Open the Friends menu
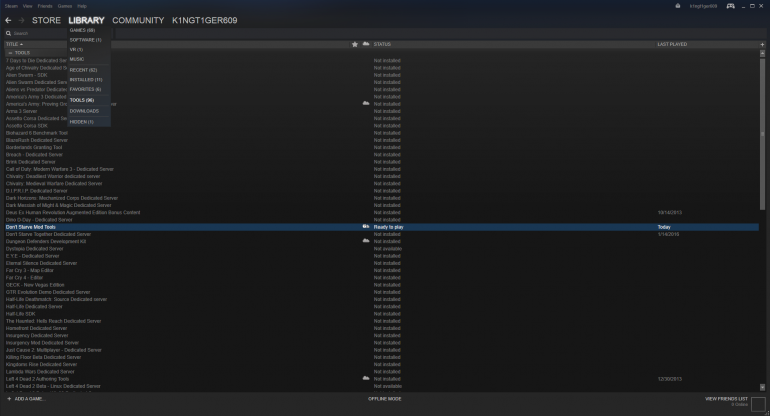770x416 pixels. click(x=45, y=6)
